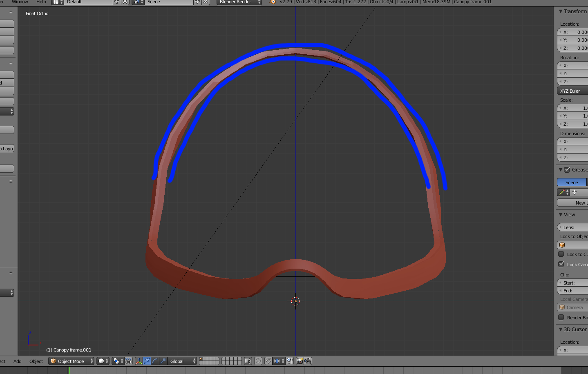
Task: Adjust the Clip Start value
Action: click(573, 283)
